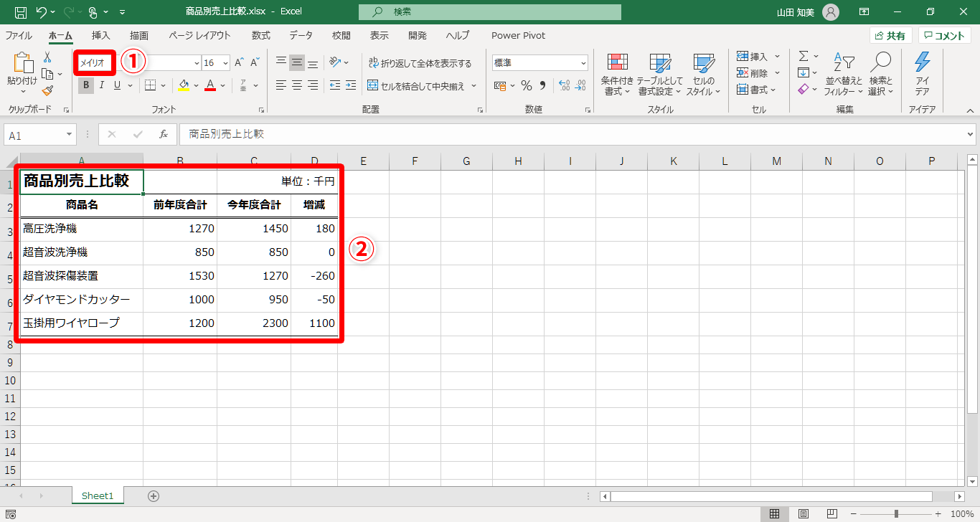This screenshot has width=980, height=522.
Task: Toggle bottom vertical alignment
Action: click(x=313, y=63)
